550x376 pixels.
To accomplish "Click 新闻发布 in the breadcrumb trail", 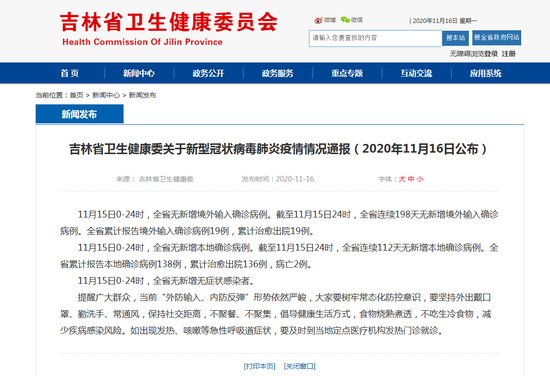I will 142,95.
